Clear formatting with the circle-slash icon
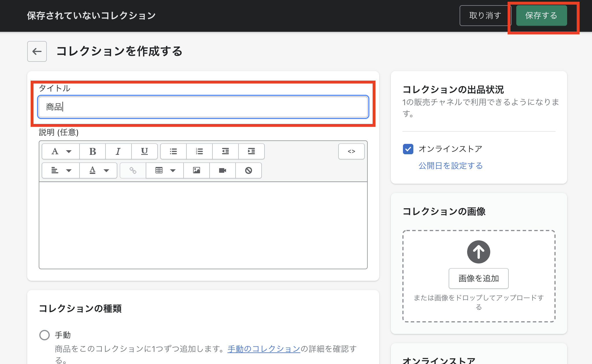592x364 pixels. [248, 170]
